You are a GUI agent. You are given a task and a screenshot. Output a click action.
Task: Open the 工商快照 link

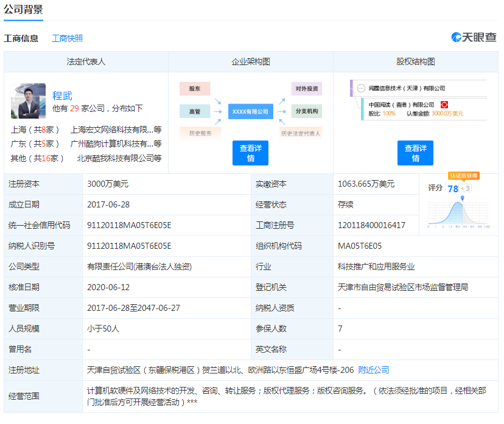68,38
